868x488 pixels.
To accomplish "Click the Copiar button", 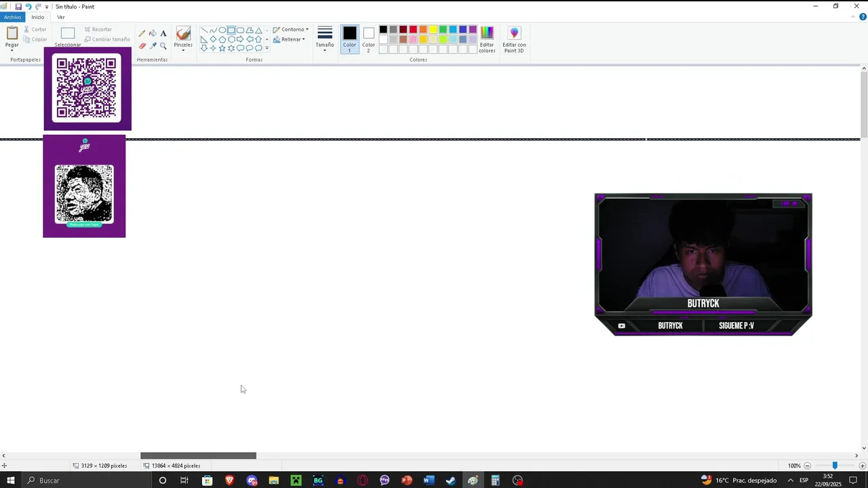I will tap(35, 39).
